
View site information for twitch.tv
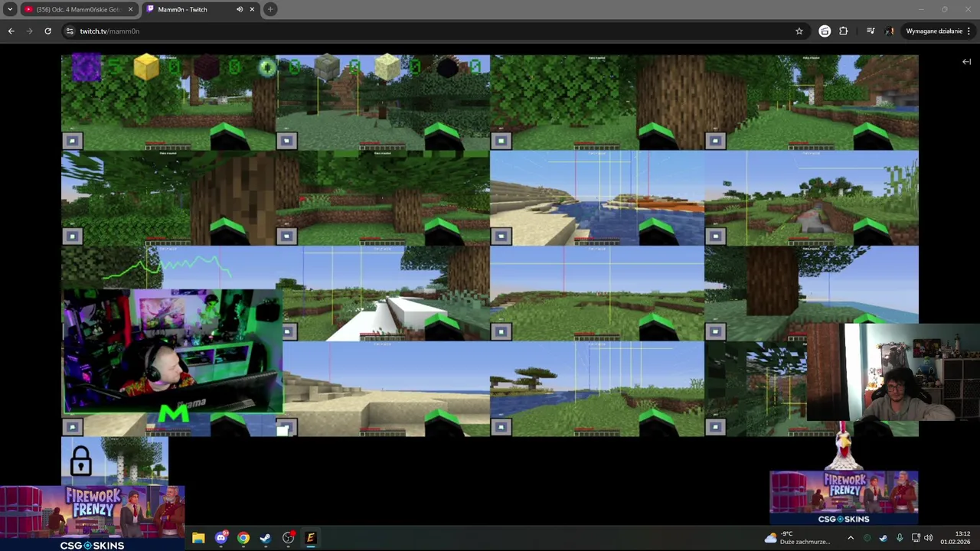(70, 31)
